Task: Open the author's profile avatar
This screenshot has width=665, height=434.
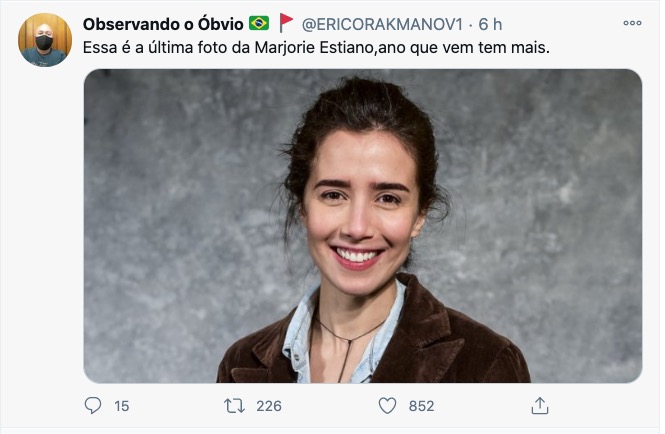Action: click(45, 41)
